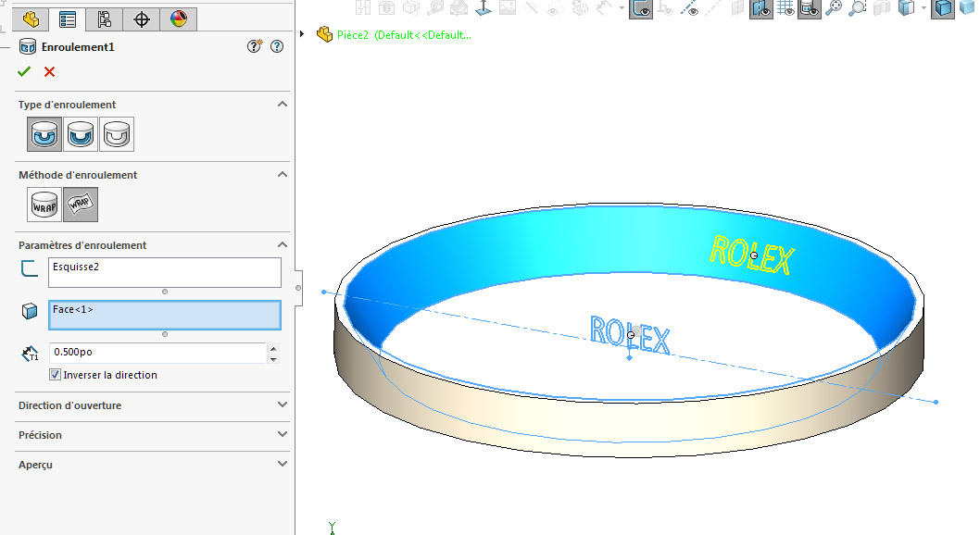Open the DisplayManager color ball tab
The image size is (980, 535).
coord(179,19)
